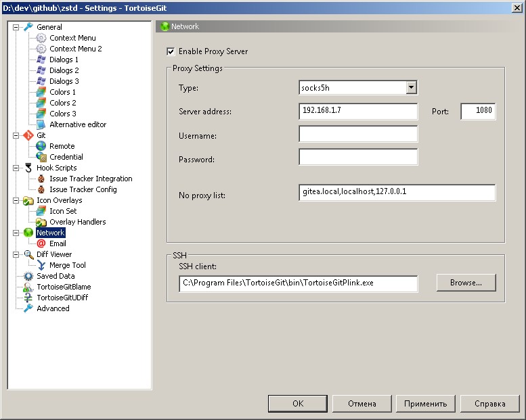The width and height of the screenshot is (526, 420).
Task: Click the Icon Overlays folder icon
Action: pyautogui.click(x=28, y=200)
